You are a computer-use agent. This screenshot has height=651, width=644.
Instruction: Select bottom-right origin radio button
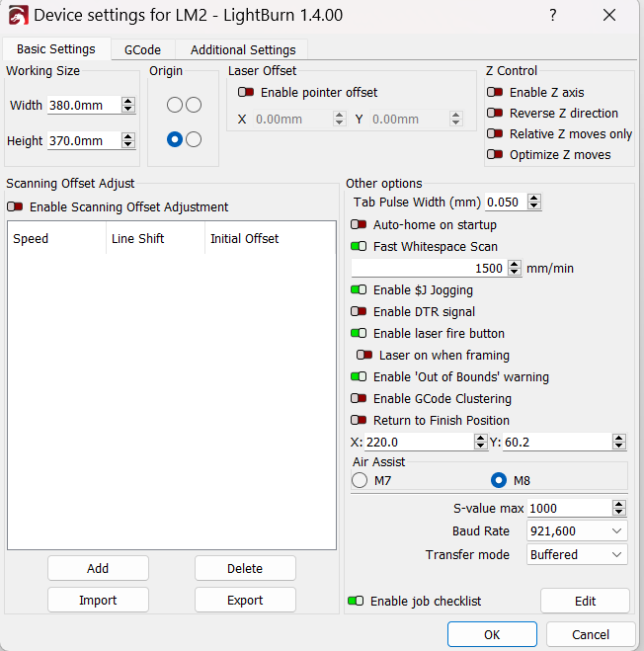point(194,139)
